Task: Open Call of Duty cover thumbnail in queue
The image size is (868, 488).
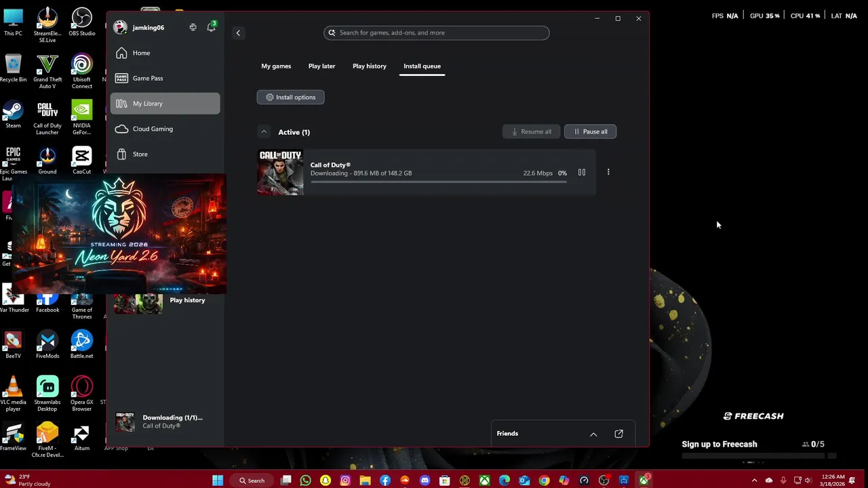Action: (280, 172)
